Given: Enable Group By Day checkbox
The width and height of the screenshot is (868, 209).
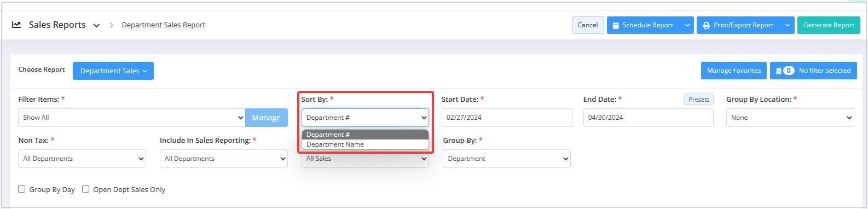Looking at the screenshot, I should 22,189.
